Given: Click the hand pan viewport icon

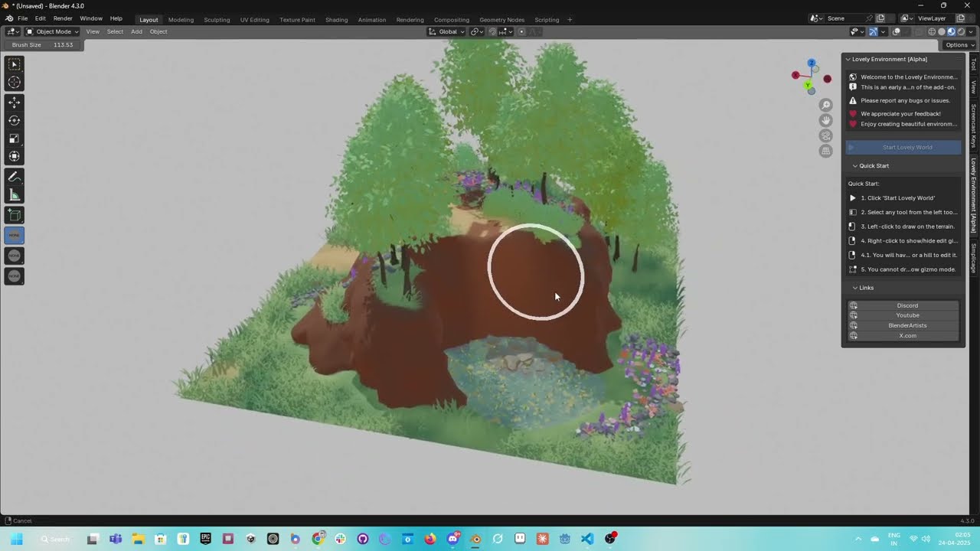Looking at the screenshot, I should point(825,120).
